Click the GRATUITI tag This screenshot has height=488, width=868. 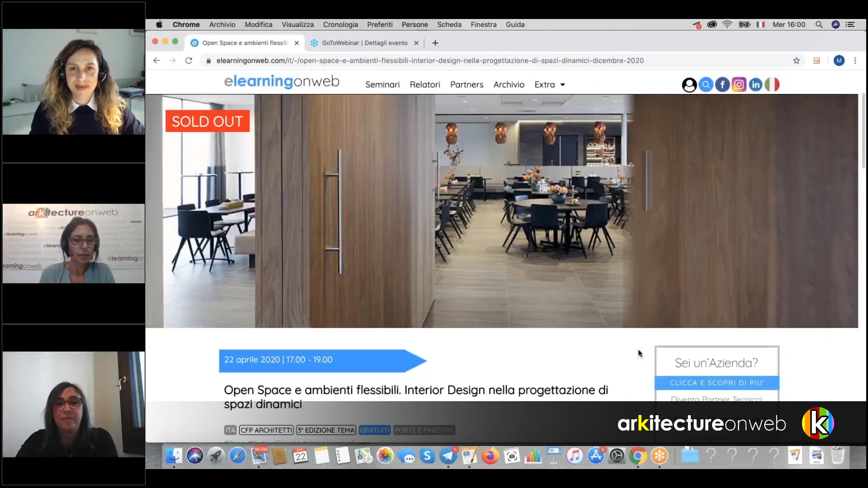click(x=374, y=430)
